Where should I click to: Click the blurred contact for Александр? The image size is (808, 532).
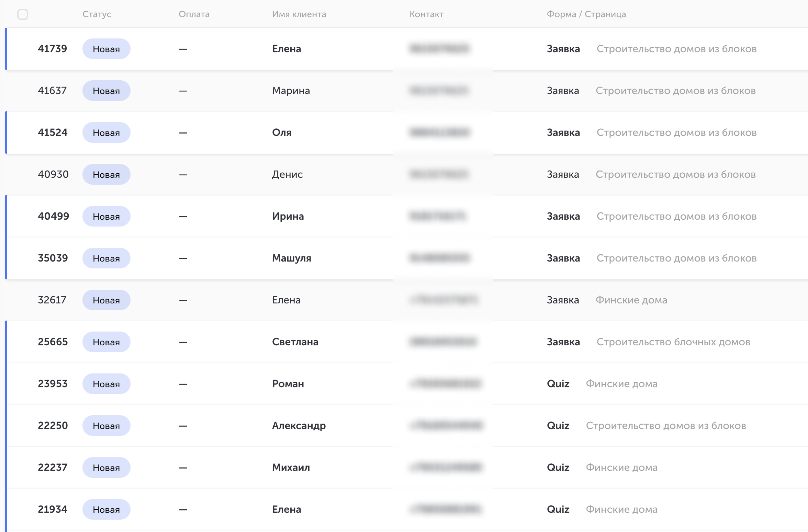coord(446,426)
